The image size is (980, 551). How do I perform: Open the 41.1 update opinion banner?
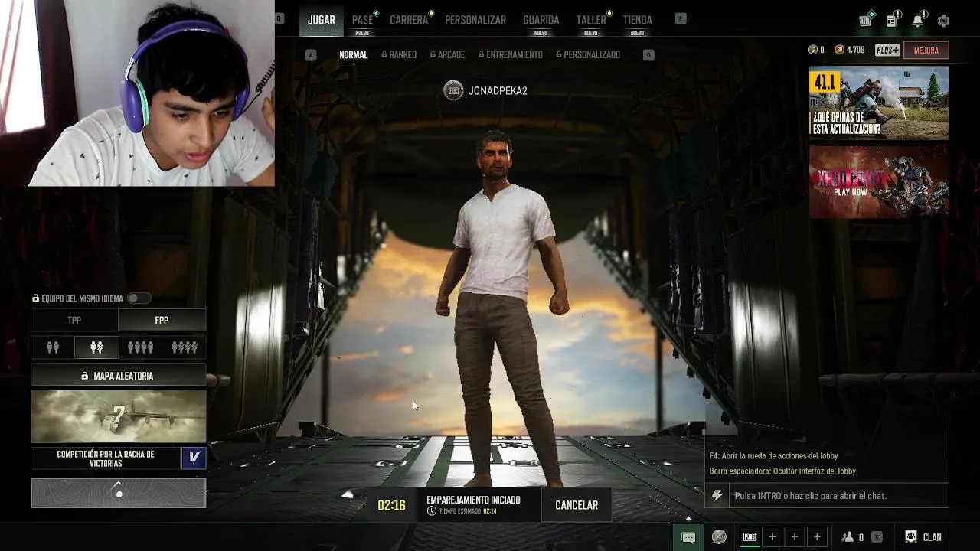879,103
